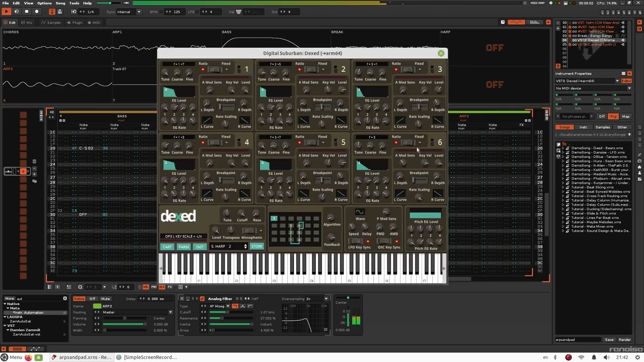Viewport: 644px width, 362px height.
Task: Stop playback with the Stop button
Action: [x=26, y=12]
